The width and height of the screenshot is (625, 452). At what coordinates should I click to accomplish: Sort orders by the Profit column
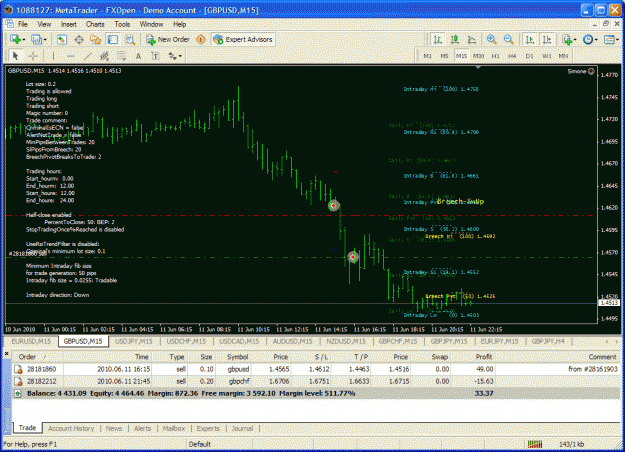coord(483,357)
